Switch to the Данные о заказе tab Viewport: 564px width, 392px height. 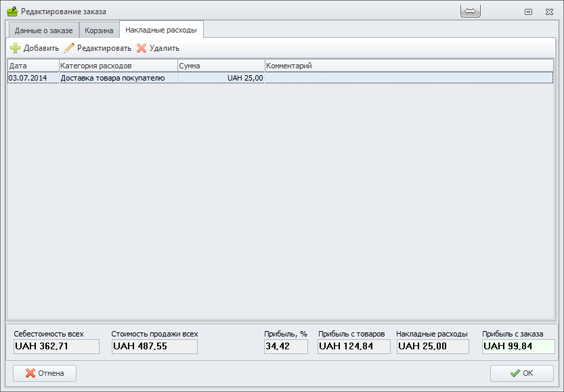click(43, 30)
